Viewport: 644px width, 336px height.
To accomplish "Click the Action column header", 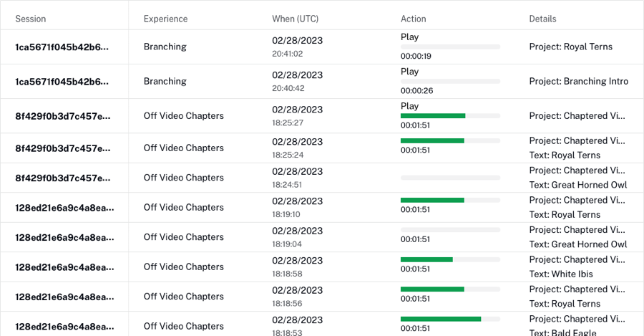I will tap(413, 19).
